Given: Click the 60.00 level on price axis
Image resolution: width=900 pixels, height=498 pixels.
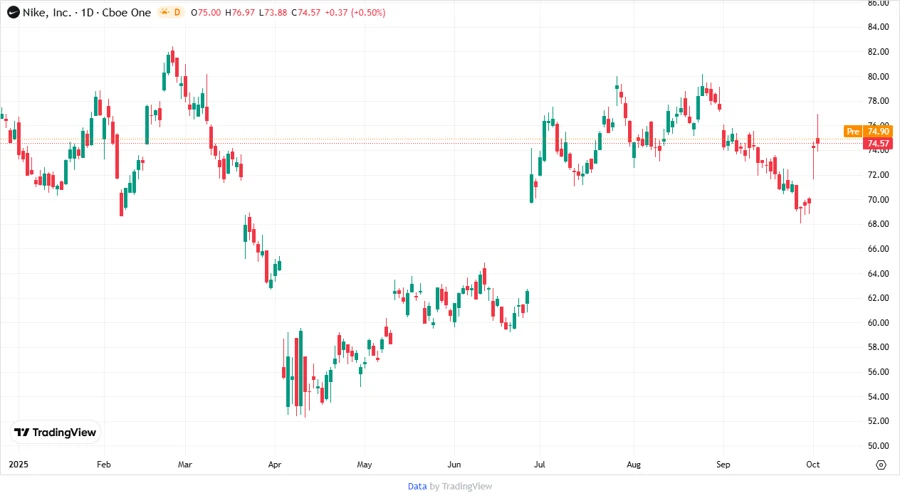Looking at the screenshot, I should click(878, 323).
